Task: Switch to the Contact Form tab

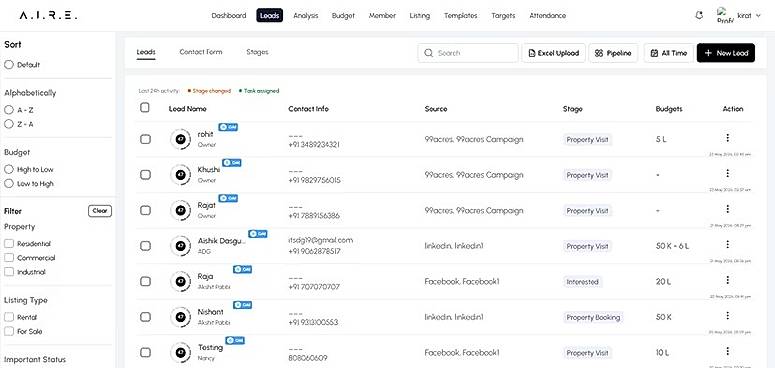Action: tap(201, 52)
